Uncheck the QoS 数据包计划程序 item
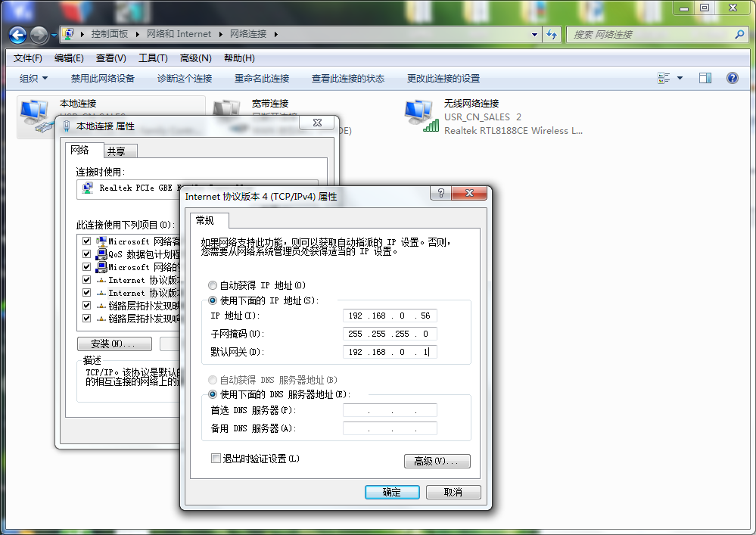 [x=87, y=254]
